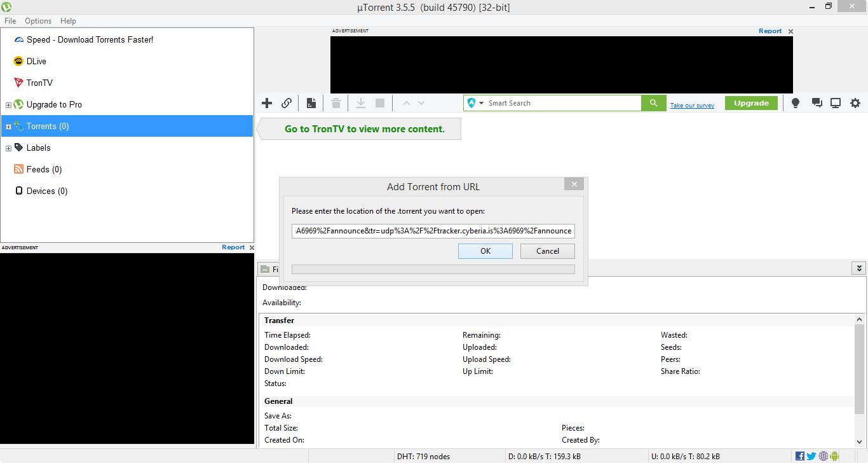The height and width of the screenshot is (463, 868).
Task: Select Feeds (0) in the sidebar
Action: 44,169
